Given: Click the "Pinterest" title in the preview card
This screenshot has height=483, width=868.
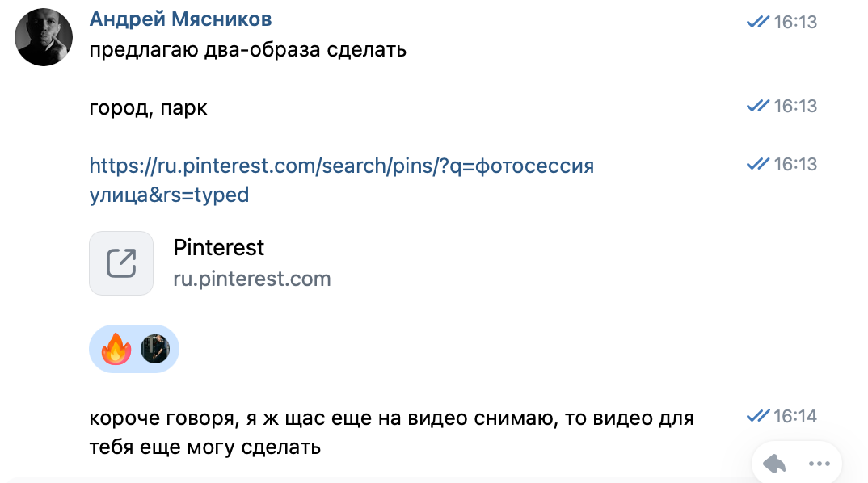Looking at the screenshot, I should pos(218,248).
